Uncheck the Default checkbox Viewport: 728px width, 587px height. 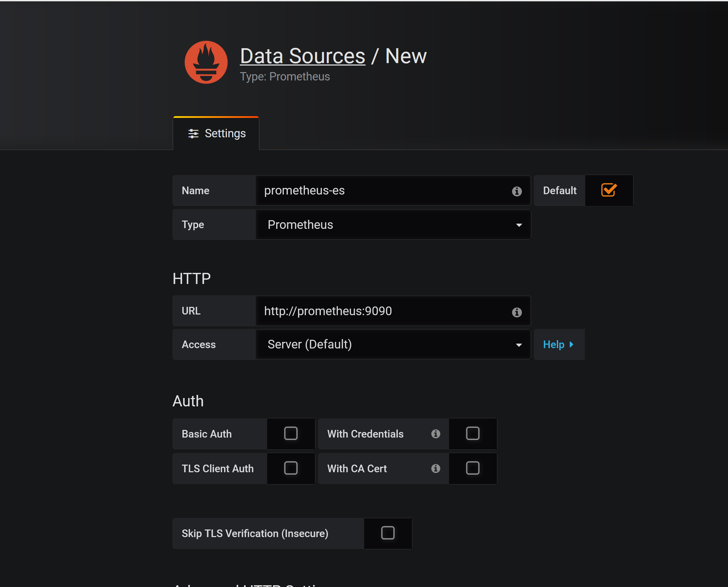click(608, 190)
